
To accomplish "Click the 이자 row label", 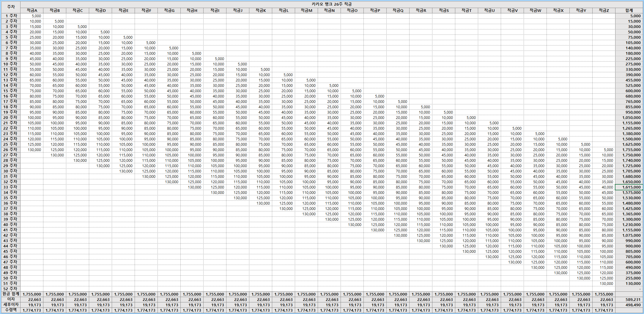I will tap(11, 299).
